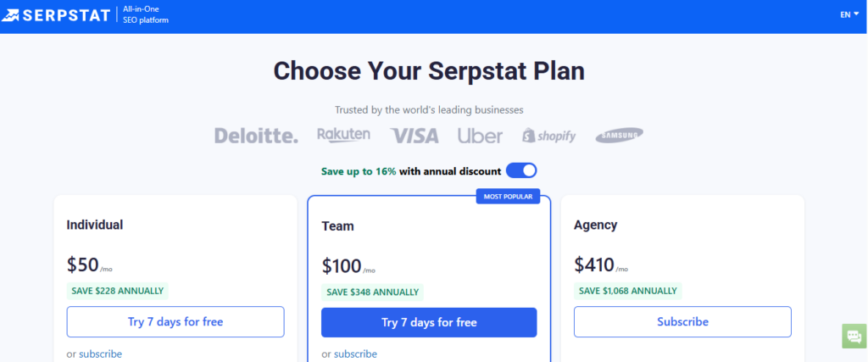
Task: Click subscribe link under Team plan
Action: [x=355, y=354]
